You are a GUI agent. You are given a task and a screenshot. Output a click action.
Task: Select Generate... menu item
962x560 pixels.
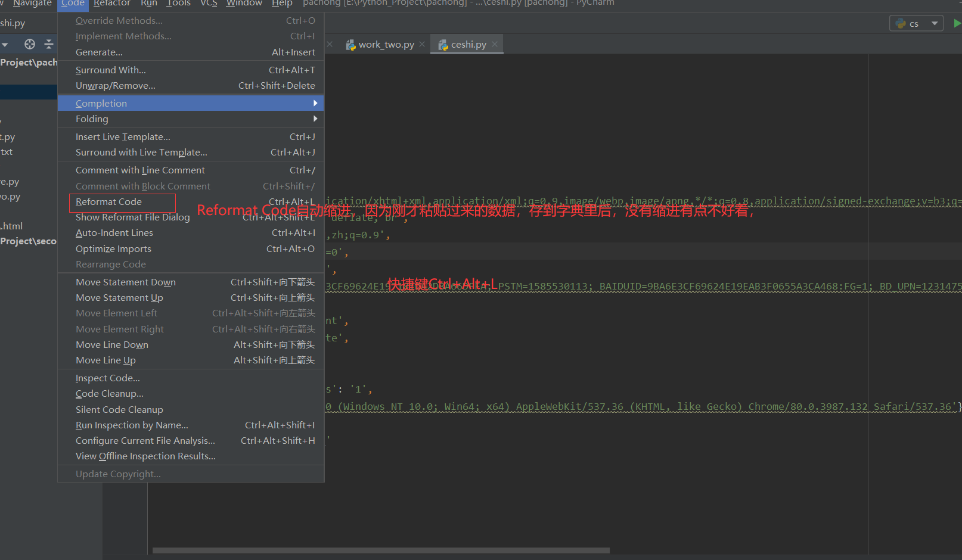point(191,52)
